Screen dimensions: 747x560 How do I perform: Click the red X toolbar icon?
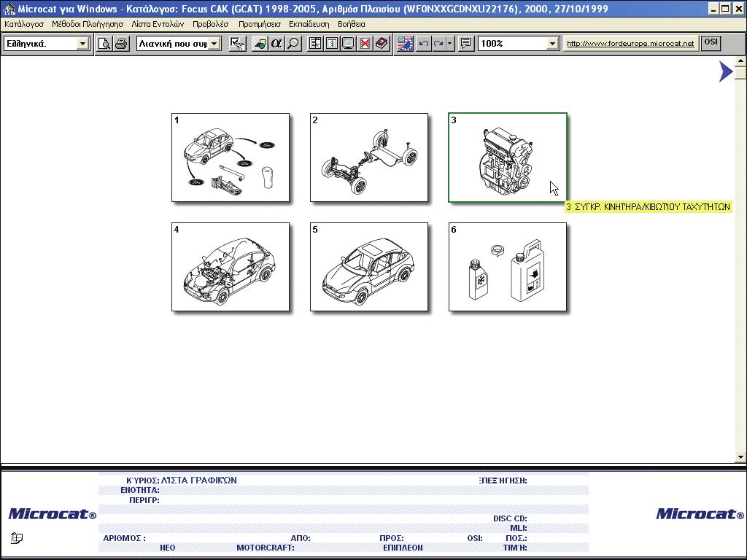click(x=365, y=44)
